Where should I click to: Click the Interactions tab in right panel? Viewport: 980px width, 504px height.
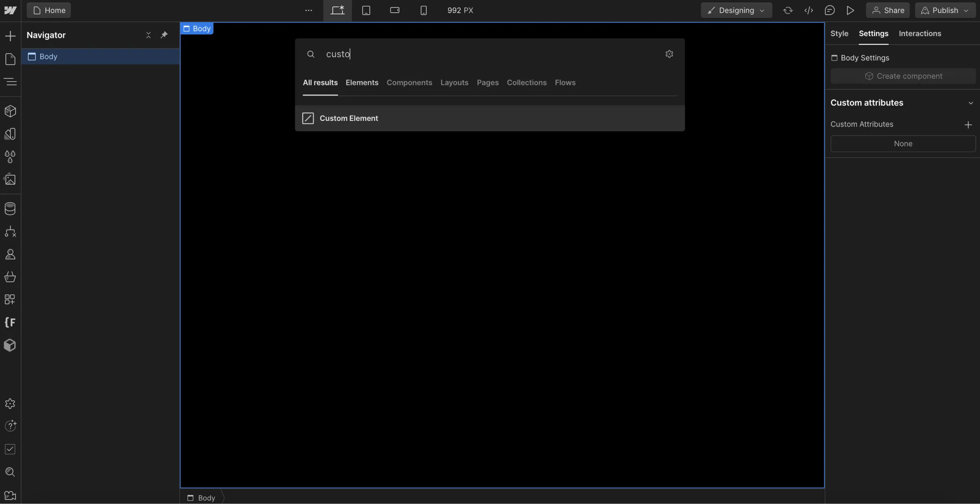[x=920, y=33]
